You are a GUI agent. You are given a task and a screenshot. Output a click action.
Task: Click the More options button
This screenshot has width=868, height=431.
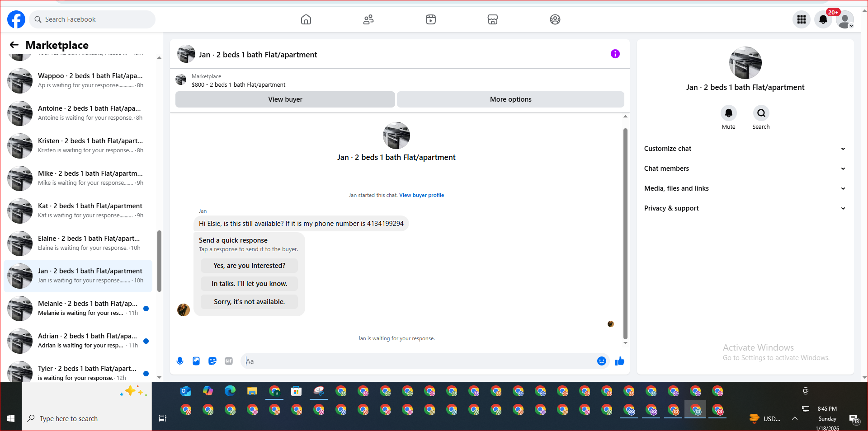click(x=511, y=99)
